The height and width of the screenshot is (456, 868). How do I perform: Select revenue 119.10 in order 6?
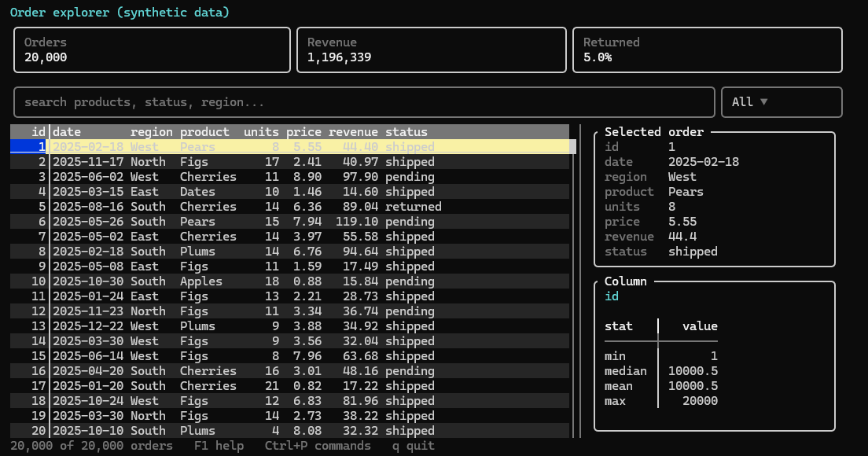tap(357, 222)
